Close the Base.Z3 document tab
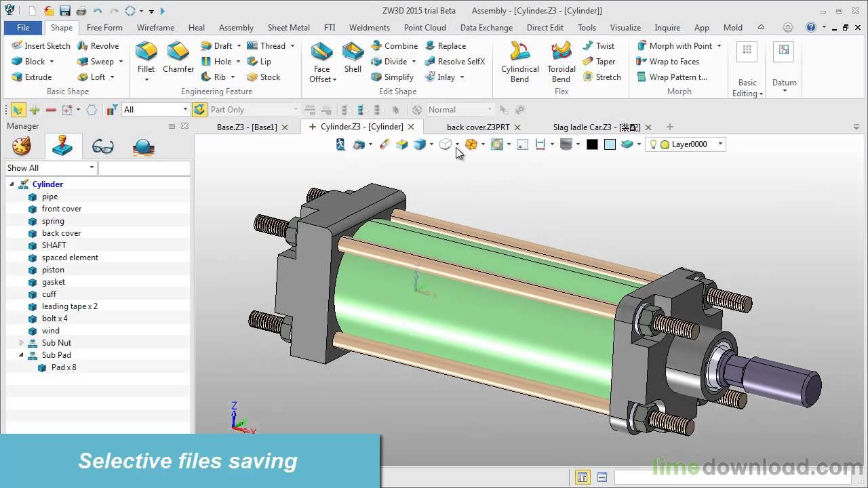Image resolution: width=868 pixels, height=488 pixels. [x=285, y=127]
